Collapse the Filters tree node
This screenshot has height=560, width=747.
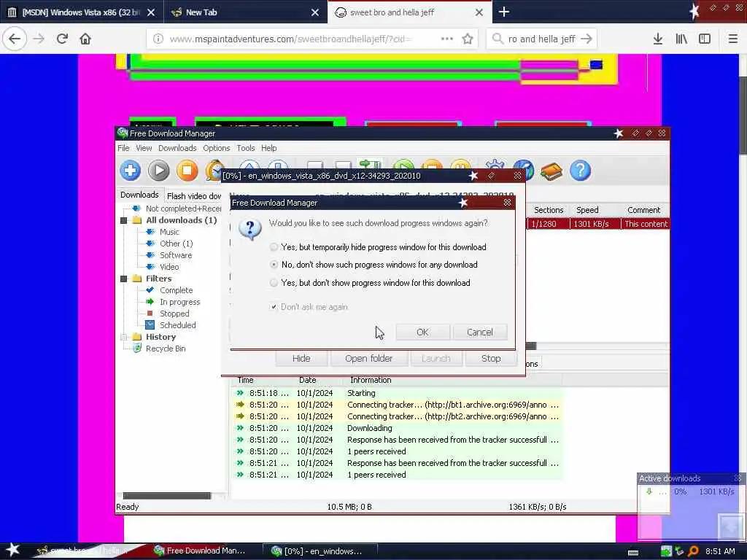(124, 279)
